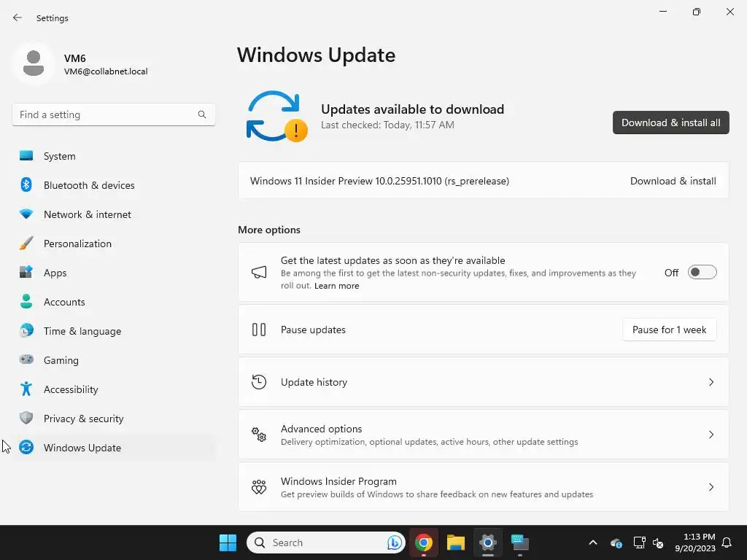747x560 pixels.
Task: Click the OneDrive cloud tray icon
Action: click(616, 542)
